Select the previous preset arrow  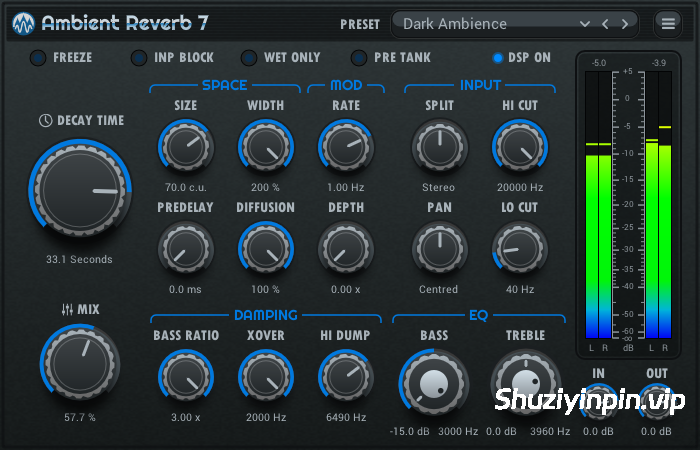(x=605, y=24)
